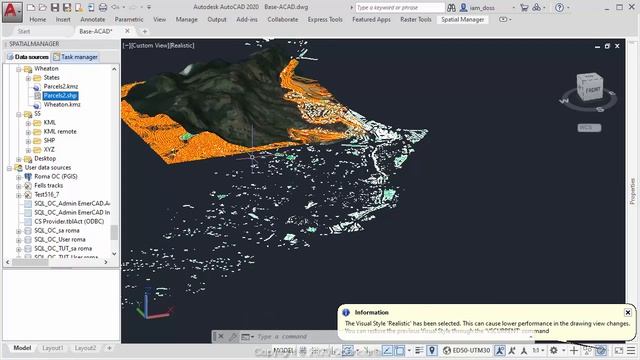Click the status bar plus Annotation Monitor icon
Screen dimensions: 640x360
click(x=574, y=350)
